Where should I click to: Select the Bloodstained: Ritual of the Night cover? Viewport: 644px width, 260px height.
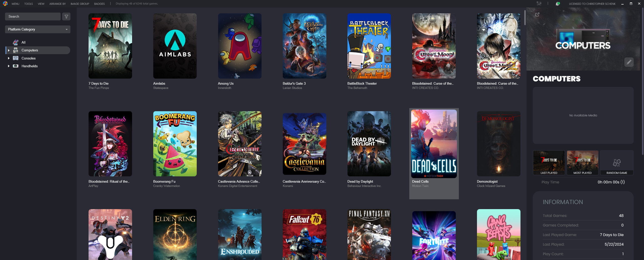(x=110, y=144)
